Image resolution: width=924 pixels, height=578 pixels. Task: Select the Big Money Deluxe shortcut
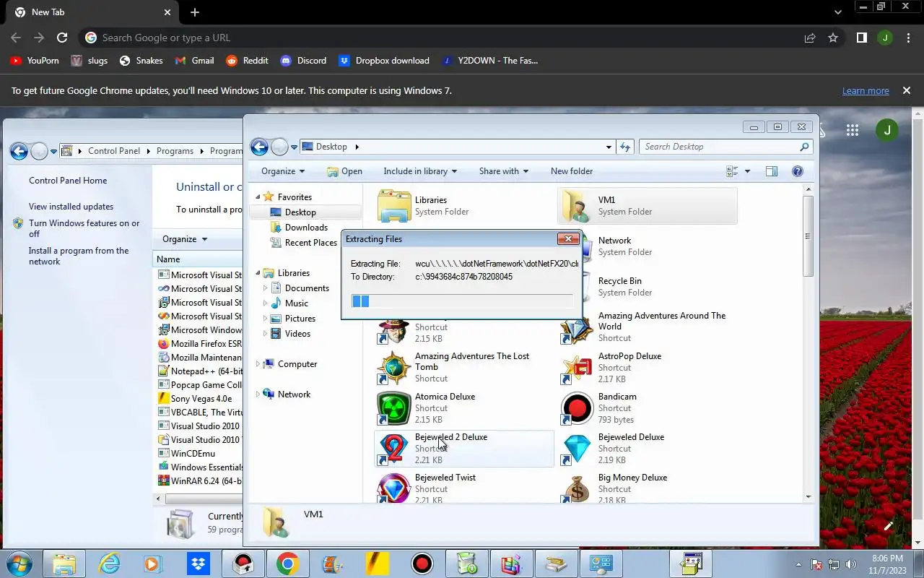(648, 488)
